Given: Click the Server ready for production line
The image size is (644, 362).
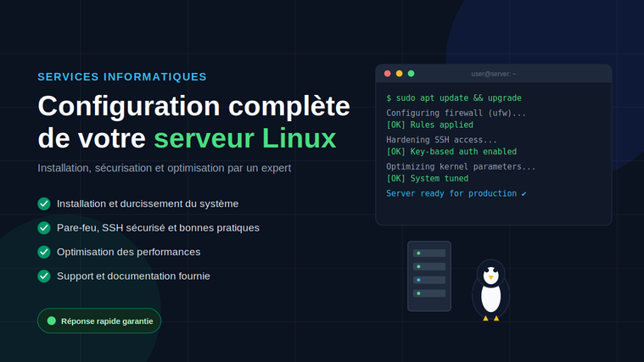Looking at the screenshot, I should click(x=456, y=193).
